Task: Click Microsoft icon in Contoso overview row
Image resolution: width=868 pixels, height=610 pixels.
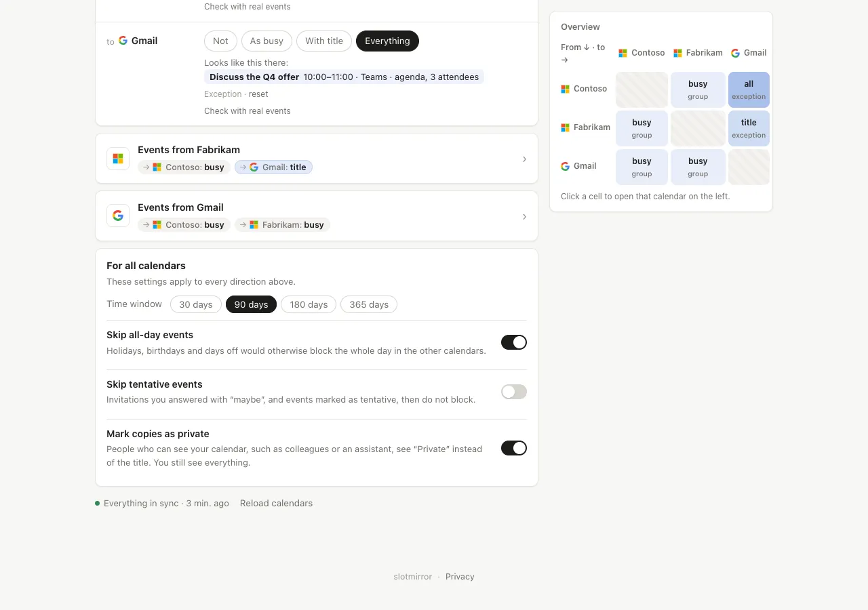Action: (566, 89)
